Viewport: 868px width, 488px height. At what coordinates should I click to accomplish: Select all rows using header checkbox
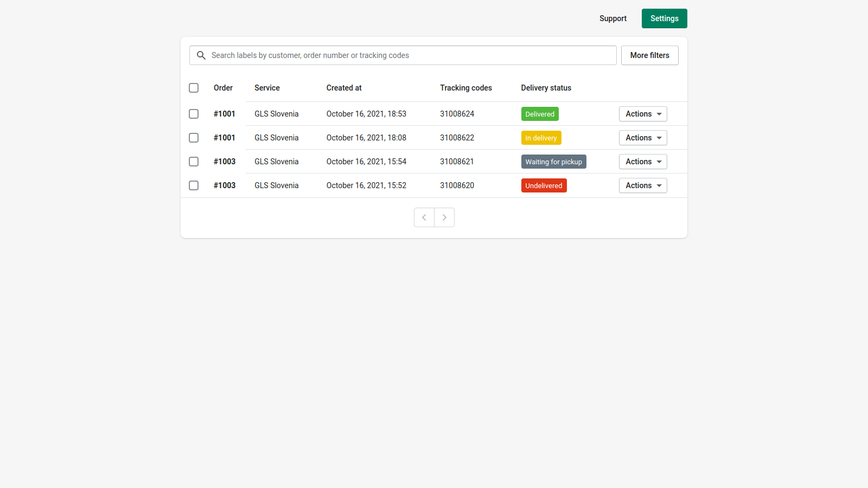point(194,87)
